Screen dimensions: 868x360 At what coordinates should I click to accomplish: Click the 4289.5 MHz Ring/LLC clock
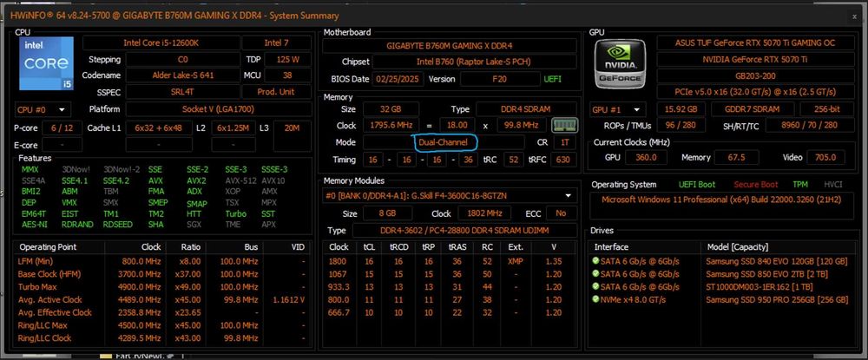pos(141,338)
